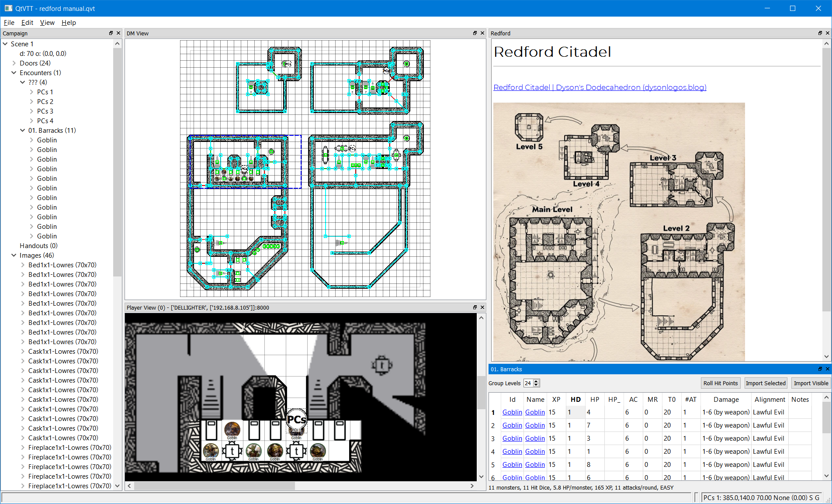
Task: Close the DM View panel
Action: tap(482, 33)
